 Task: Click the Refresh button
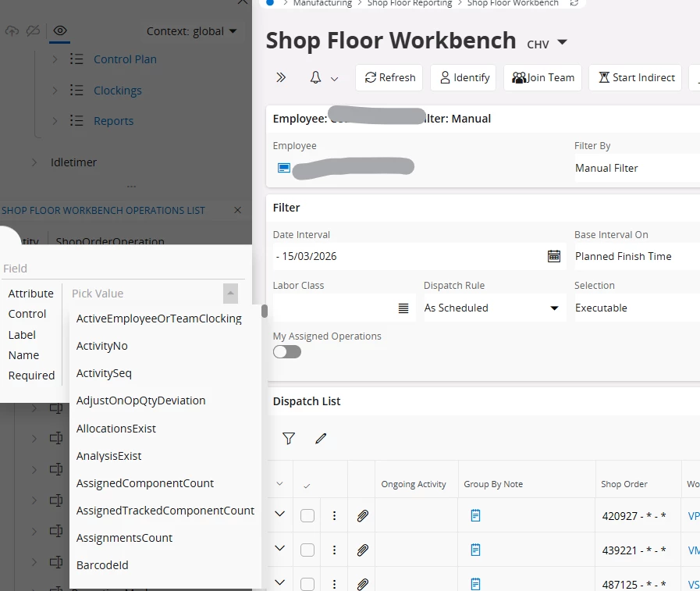click(389, 77)
